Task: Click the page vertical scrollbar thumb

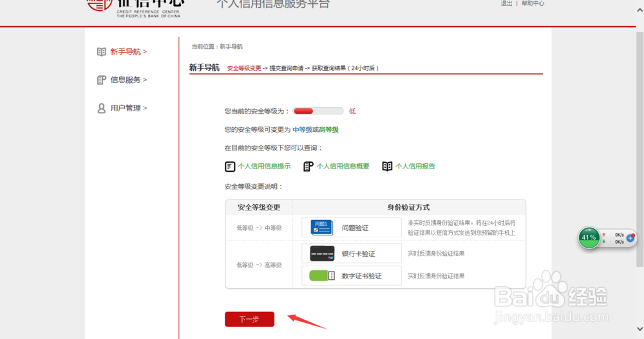Action: (x=640, y=149)
